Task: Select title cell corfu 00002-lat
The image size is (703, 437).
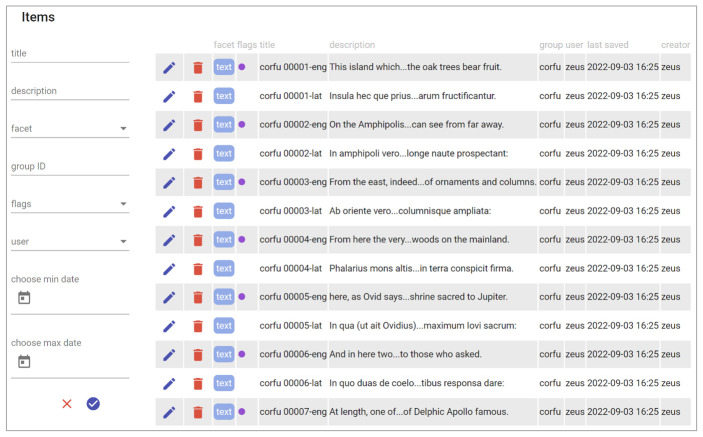Action: pos(291,153)
